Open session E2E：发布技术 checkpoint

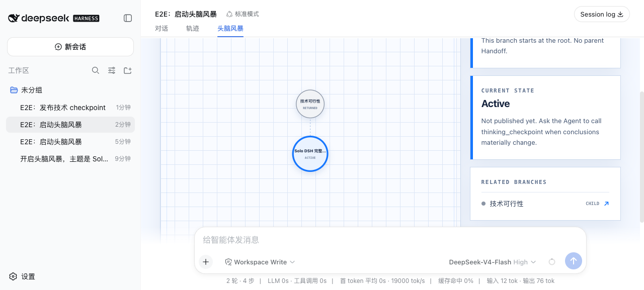point(70,108)
